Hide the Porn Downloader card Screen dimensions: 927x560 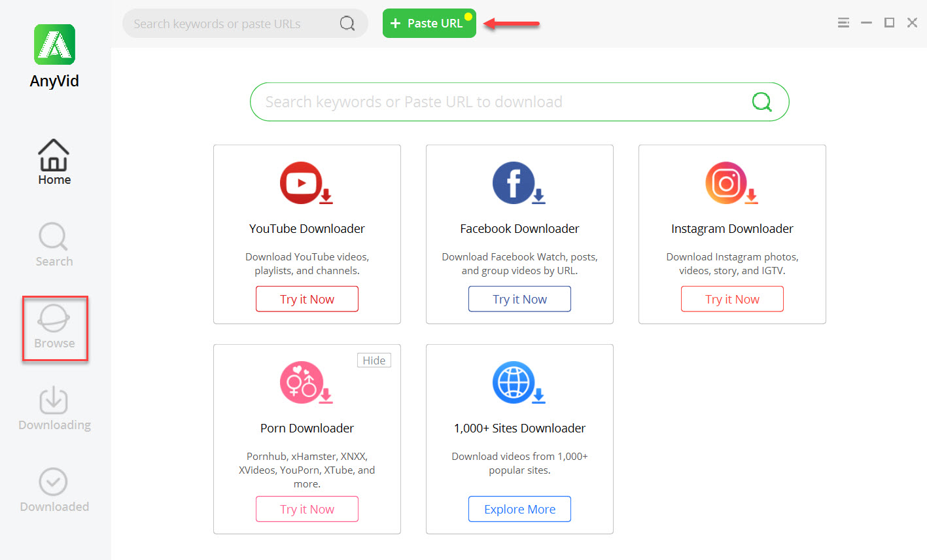(374, 360)
